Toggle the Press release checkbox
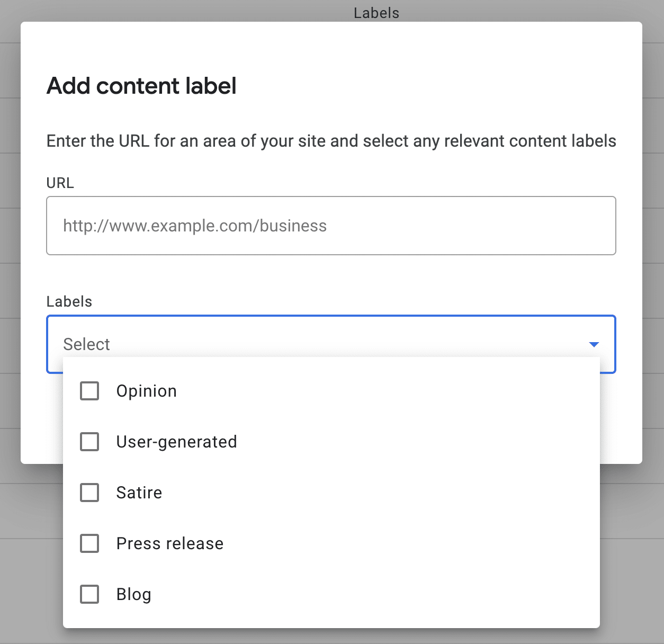Image resolution: width=664 pixels, height=644 pixels. 89,543
